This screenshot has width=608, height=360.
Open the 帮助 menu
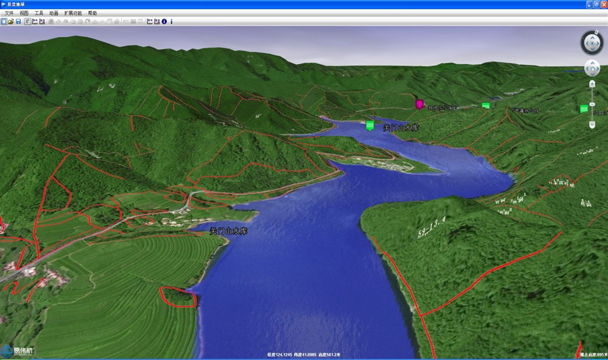click(92, 13)
